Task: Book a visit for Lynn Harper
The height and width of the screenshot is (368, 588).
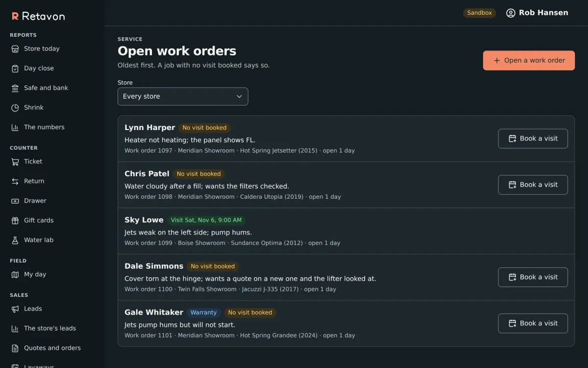Action: click(533, 138)
